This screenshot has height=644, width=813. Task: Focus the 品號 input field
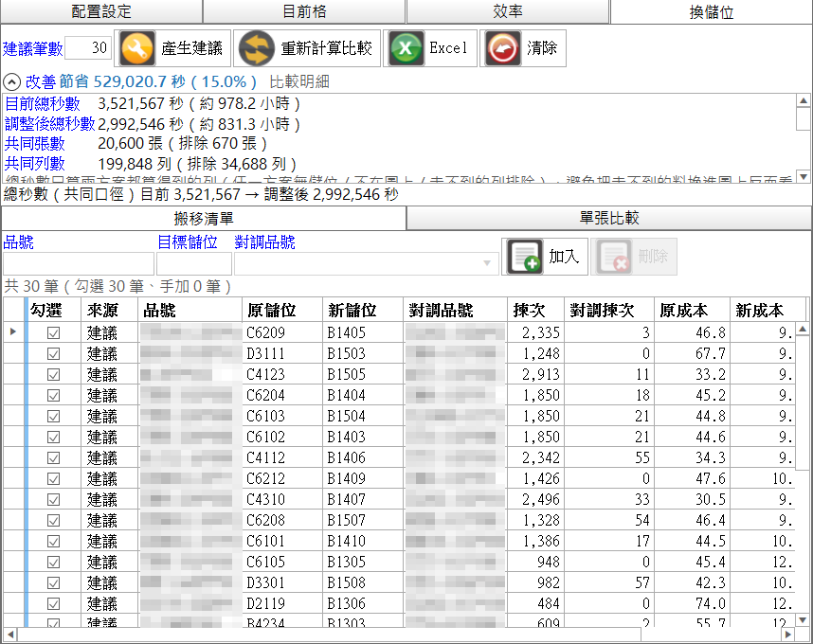[x=79, y=263]
